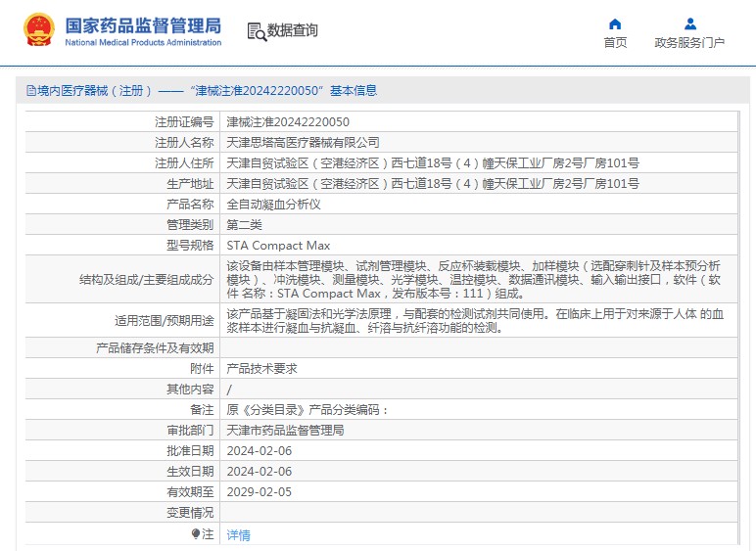Click the 备注 remark 原《分类目录》产品分类编码
Image resolution: width=756 pixels, height=551 pixels.
(x=307, y=410)
